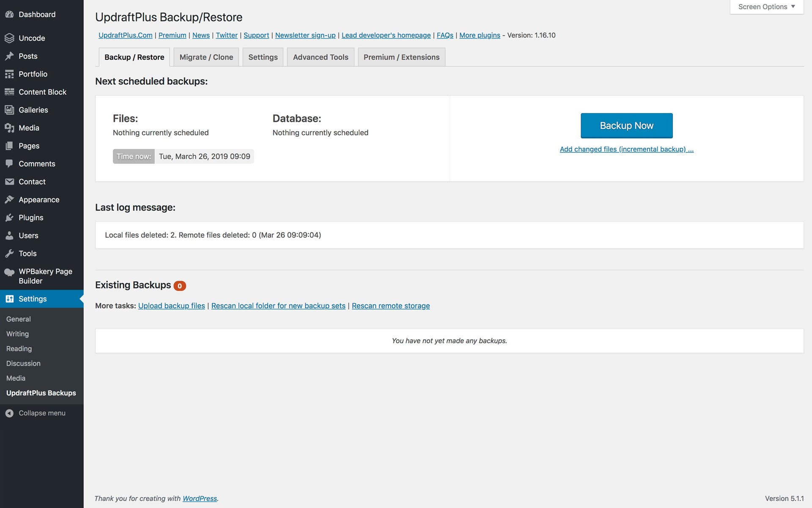Click the Users person icon
The height and width of the screenshot is (508, 812).
pos(9,236)
